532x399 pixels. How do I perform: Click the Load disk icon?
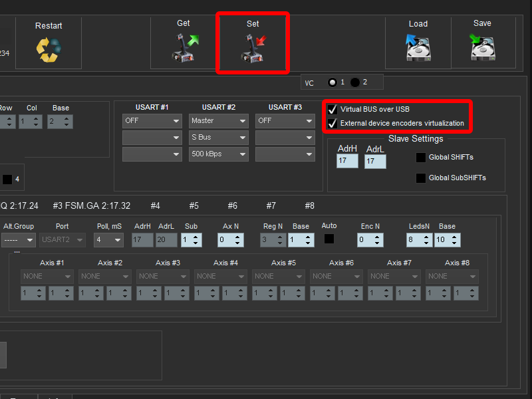[418, 48]
